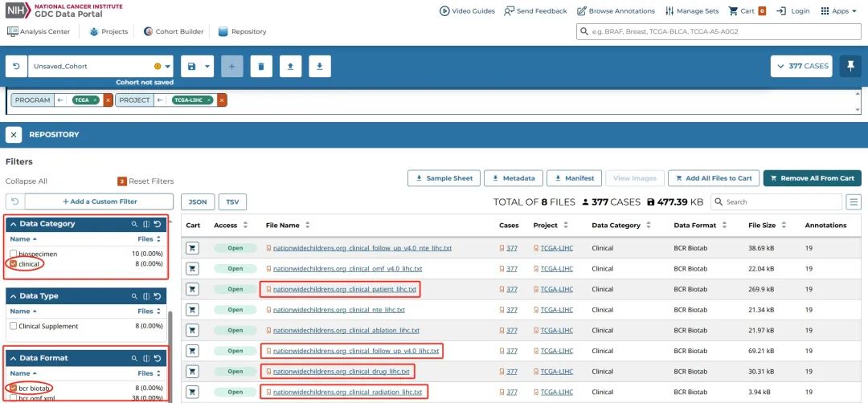This screenshot has height=403, width=868.
Task: Pin the cohort bar with pin icon
Action: pyautogui.click(x=850, y=67)
